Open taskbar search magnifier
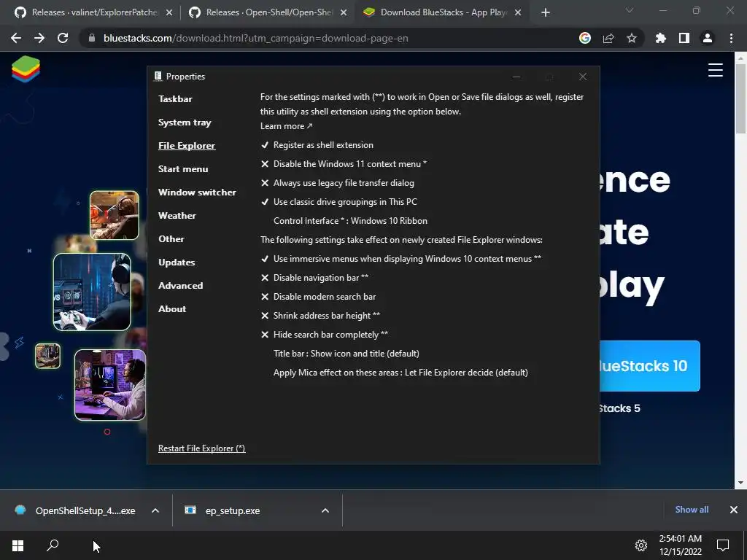 click(53, 545)
